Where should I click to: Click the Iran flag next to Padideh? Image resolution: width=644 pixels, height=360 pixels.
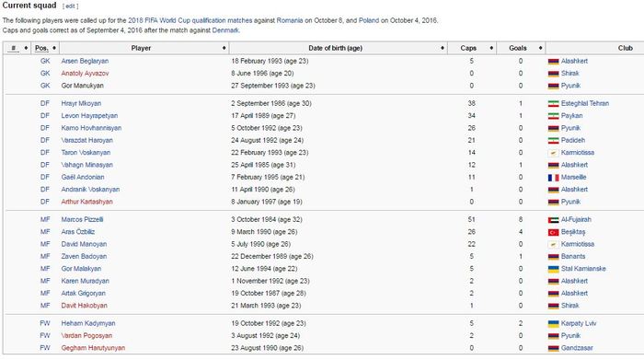(x=553, y=141)
